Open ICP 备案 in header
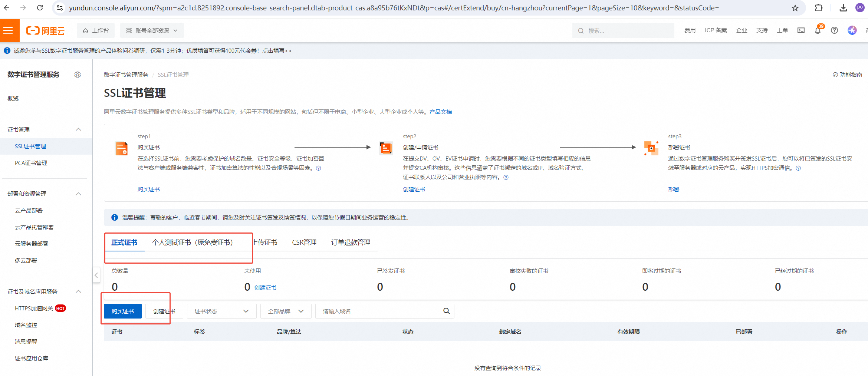This screenshot has height=376, width=868. 716,30
